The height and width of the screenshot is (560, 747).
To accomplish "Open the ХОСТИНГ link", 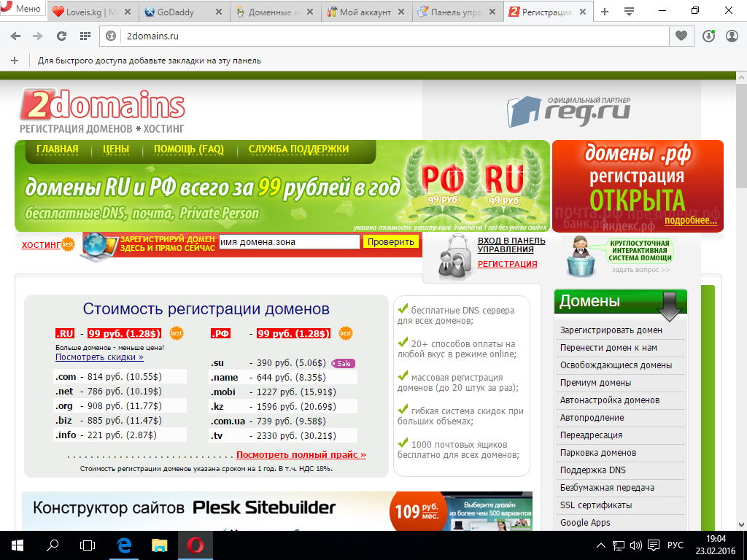I will pos(41,245).
